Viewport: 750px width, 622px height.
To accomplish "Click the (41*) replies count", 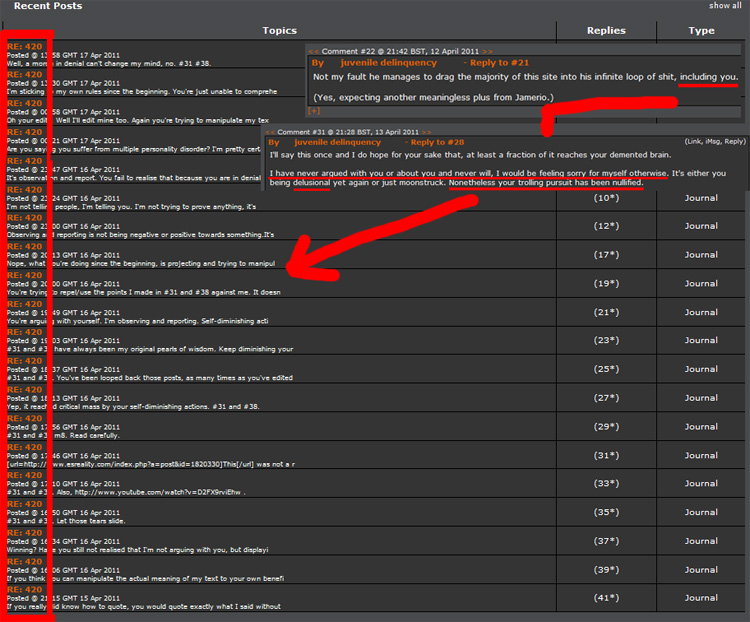I will 606,598.
